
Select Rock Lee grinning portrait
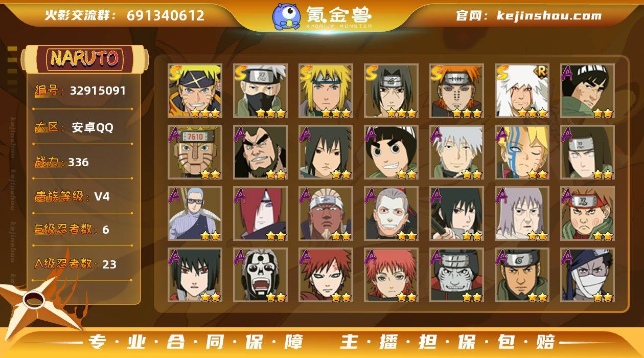coord(392,152)
